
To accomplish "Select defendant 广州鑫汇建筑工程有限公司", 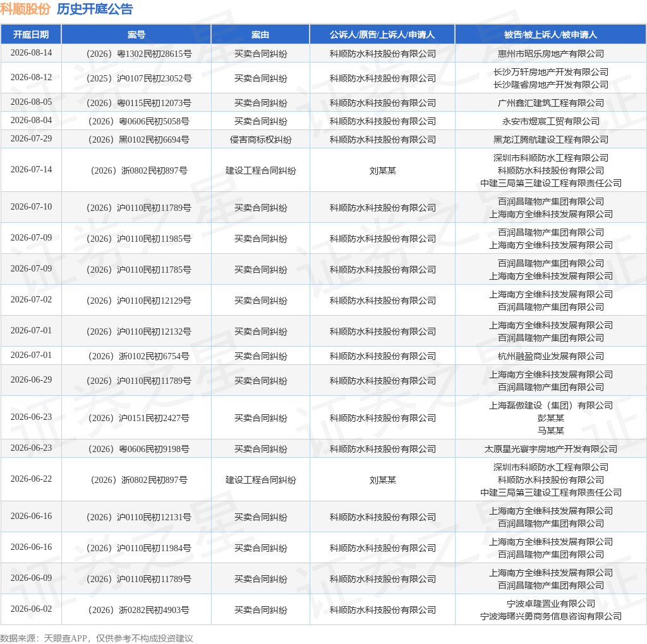I will (x=551, y=103).
